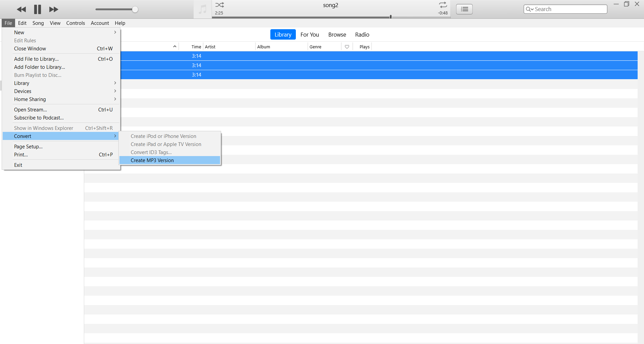Open the Browse tab

point(337,35)
